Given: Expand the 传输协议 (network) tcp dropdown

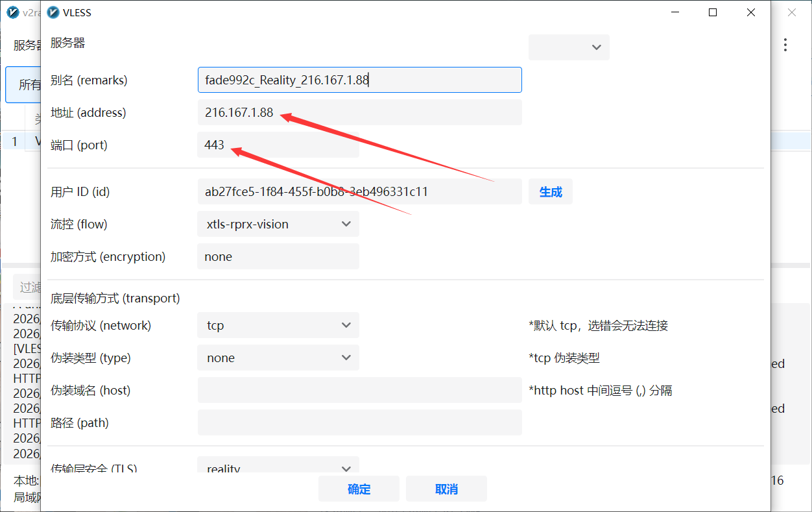Looking at the screenshot, I should [278, 325].
